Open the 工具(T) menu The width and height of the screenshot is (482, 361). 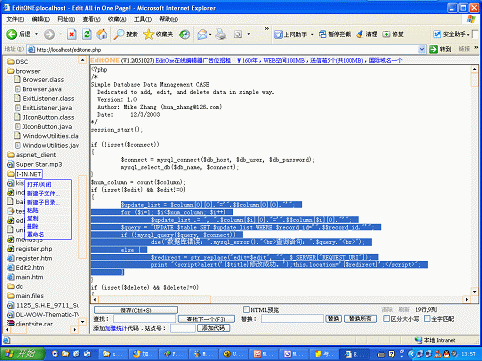pos(143,19)
